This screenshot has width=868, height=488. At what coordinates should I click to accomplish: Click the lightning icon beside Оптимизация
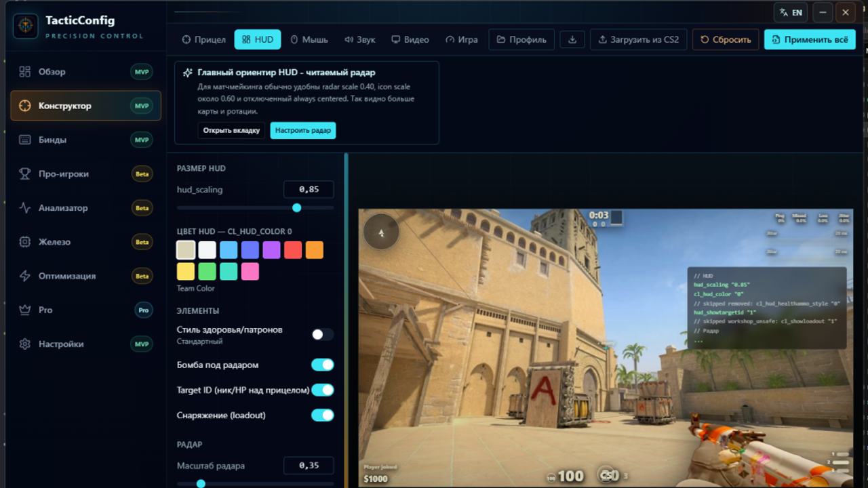tap(25, 276)
